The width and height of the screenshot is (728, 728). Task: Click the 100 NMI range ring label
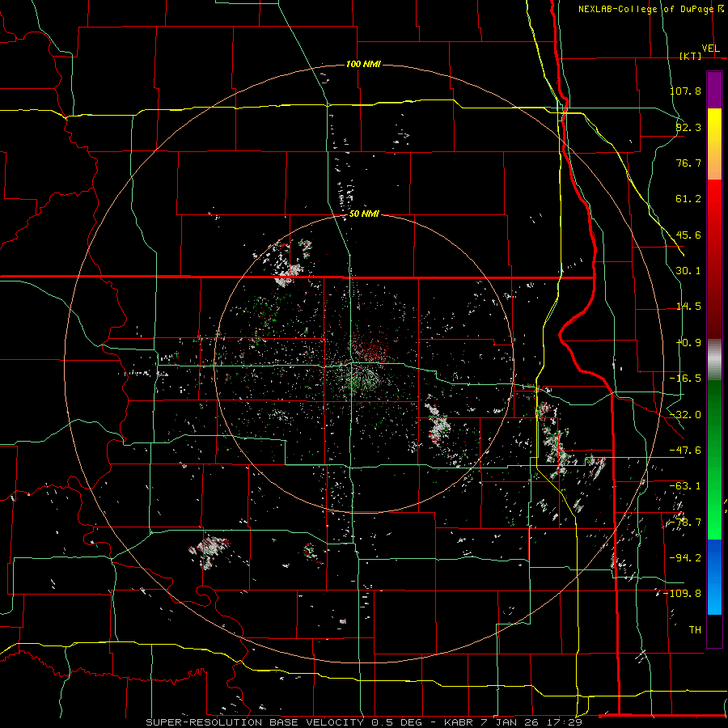point(363,64)
